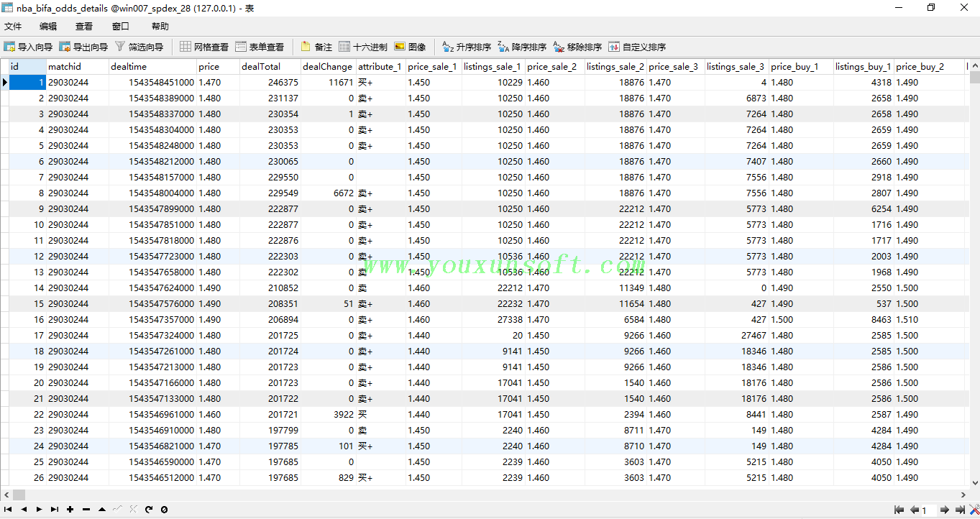The height and width of the screenshot is (519, 980).
Task: Go to previous page arrow
Action: coord(915,510)
